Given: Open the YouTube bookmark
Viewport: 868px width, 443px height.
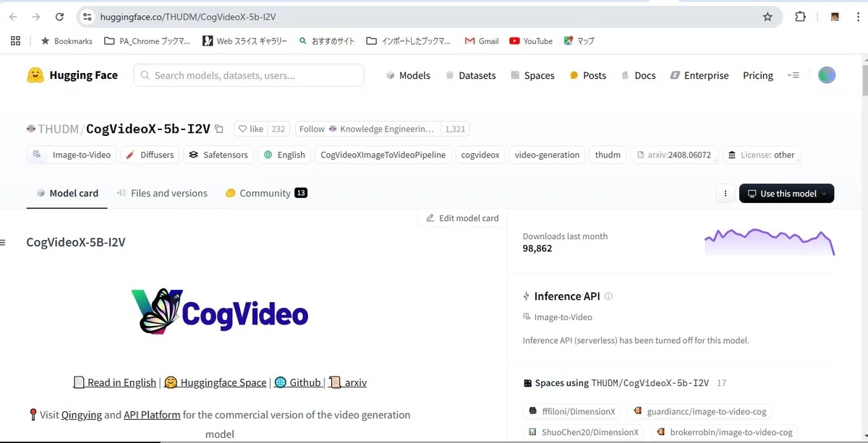Looking at the screenshot, I should (x=531, y=41).
